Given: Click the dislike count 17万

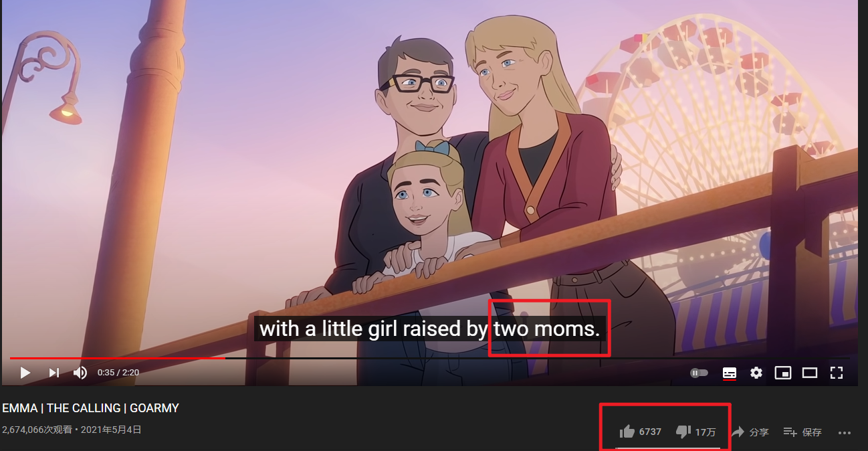Looking at the screenshot, I should click(x=706, y=432).
